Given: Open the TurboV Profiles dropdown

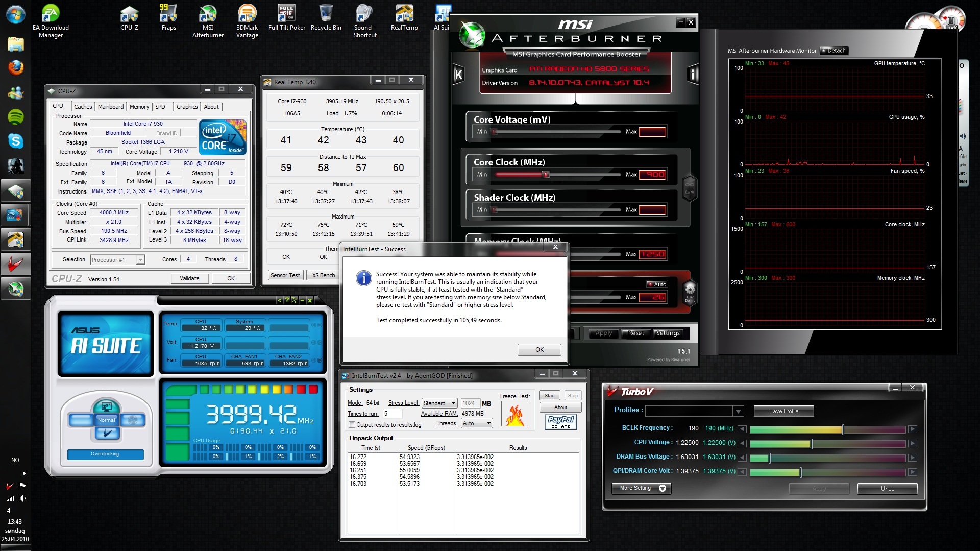Looking at the screenshot, I should pyautogui.click(x=738, y=411).
